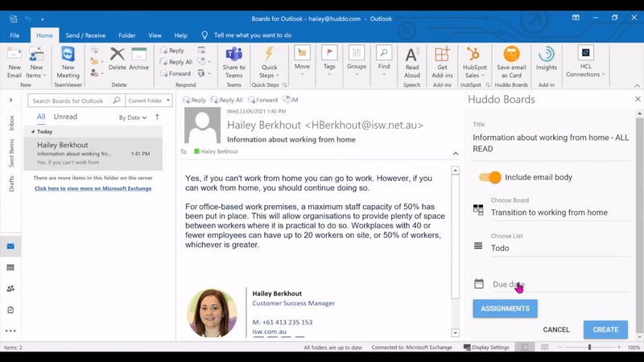
Task: Open the isw.com.au signature link
Action: [x=270, y=331]
